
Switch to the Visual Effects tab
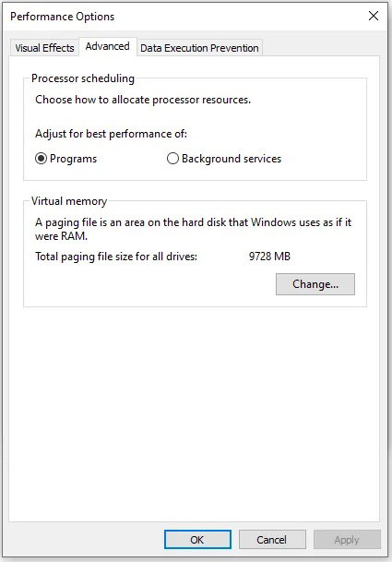pos(44,48)
